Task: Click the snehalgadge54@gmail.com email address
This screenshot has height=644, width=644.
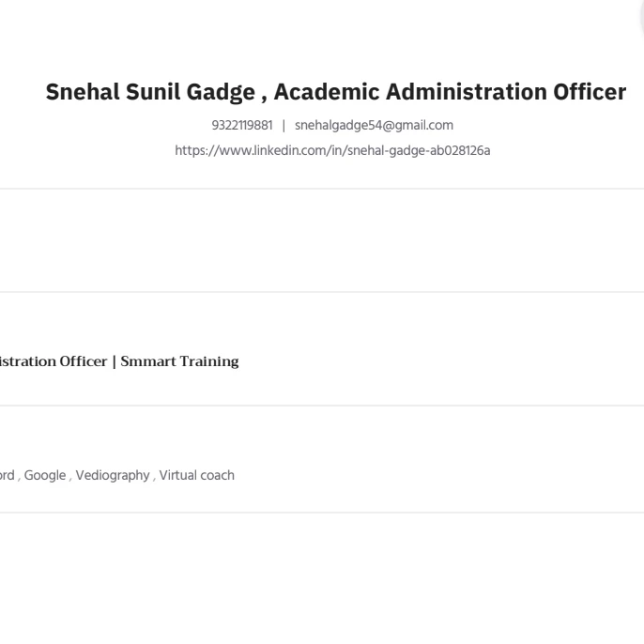Action: 374,125
